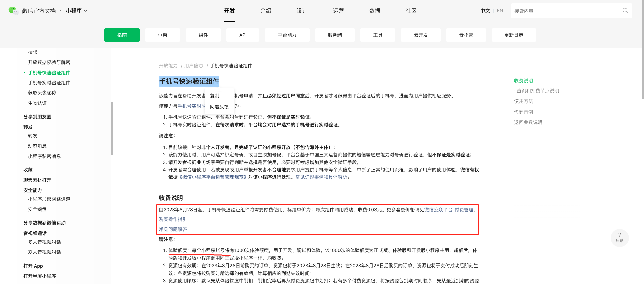This screenshot has height=284, width=644.
Task: Switch to the 开发 top tab
Action: pyautogui.click(x=229, y=11)
